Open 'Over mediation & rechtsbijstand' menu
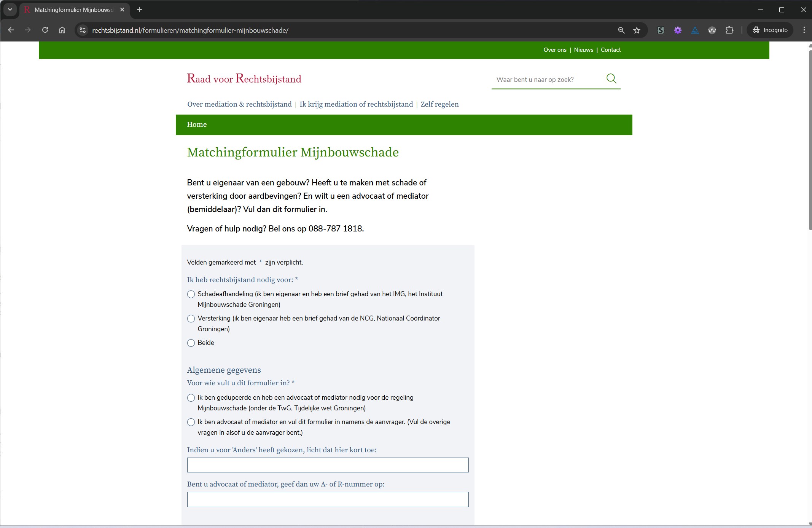This screenshot has height=528, width=812. pos(239,104)
